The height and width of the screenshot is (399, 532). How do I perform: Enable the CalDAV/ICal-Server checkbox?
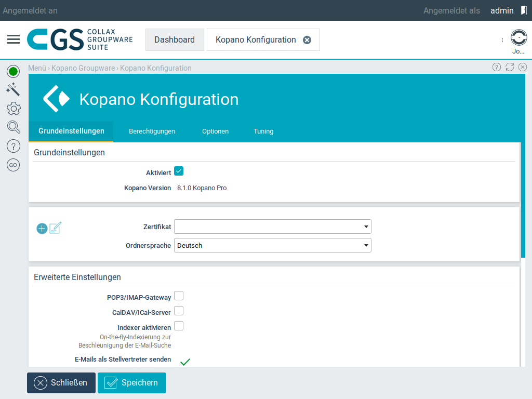pyautogui.click(x=179, y=311)
